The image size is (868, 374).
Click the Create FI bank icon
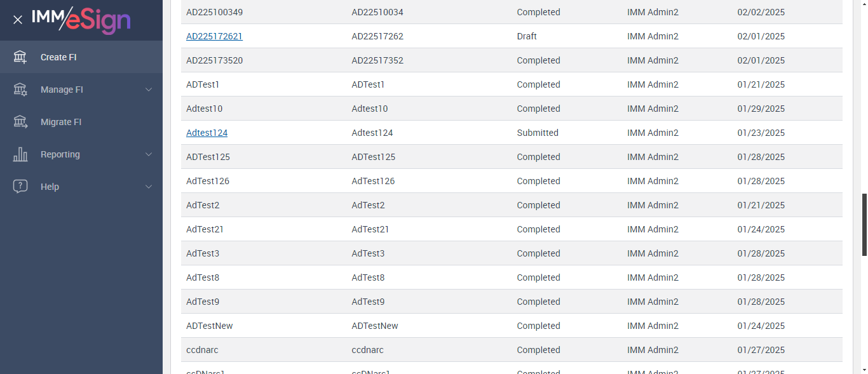[20, 57]
